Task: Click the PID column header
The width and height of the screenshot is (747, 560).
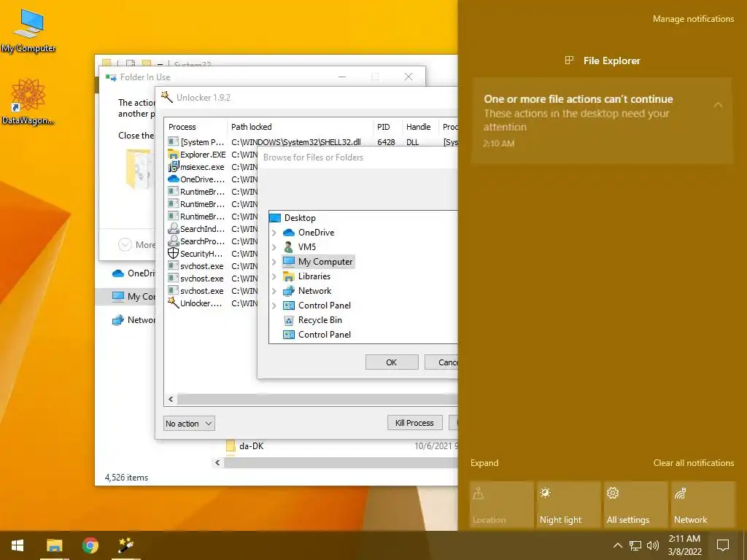Action: (x=388, y=127)
